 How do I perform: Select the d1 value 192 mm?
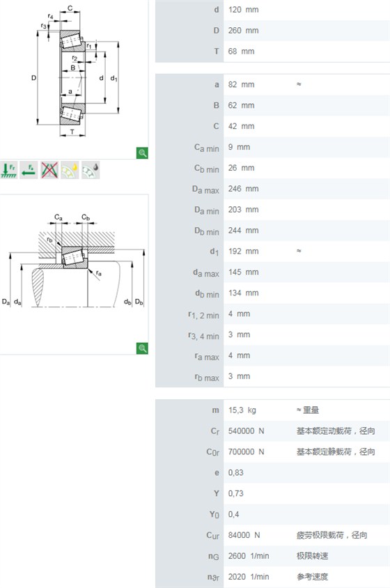(x=243, y=252)
